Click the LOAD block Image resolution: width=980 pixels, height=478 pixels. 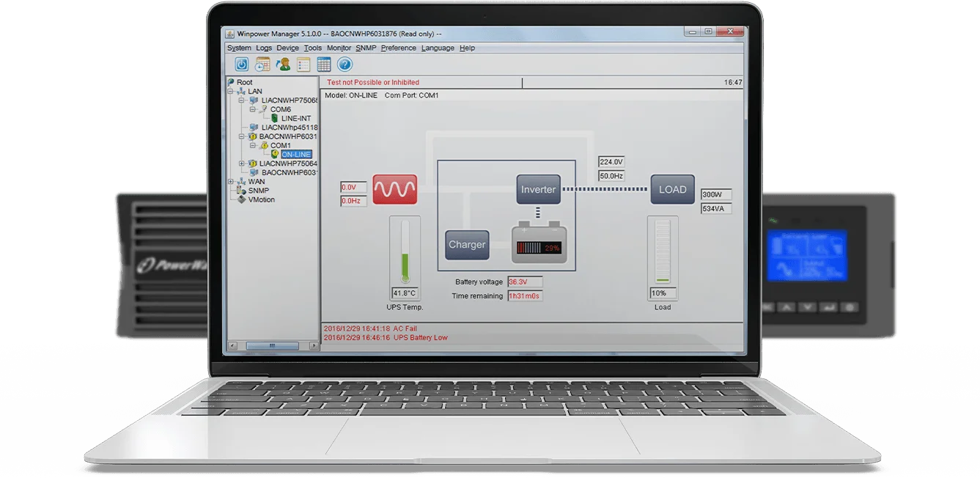672,189
